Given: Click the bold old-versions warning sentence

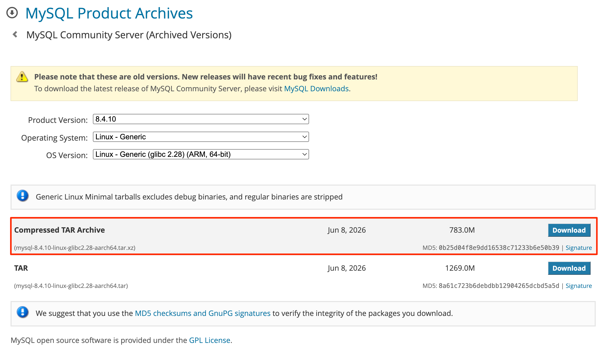Looking at the screenshot, I should [x=206, y=77].
